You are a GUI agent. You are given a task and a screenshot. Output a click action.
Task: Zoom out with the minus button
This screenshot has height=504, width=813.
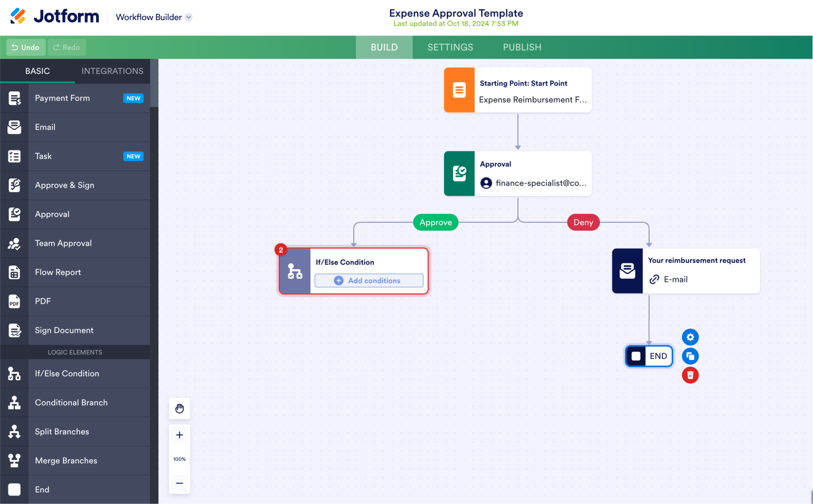point(179,483)
